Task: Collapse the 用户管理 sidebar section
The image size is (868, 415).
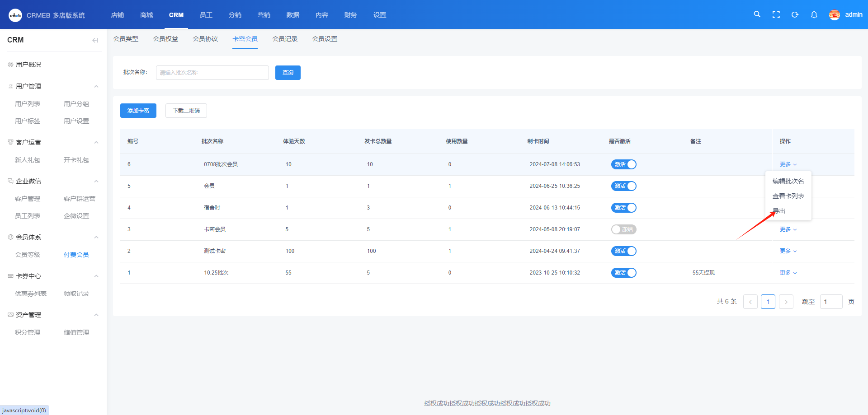Action: click(96, 86)
